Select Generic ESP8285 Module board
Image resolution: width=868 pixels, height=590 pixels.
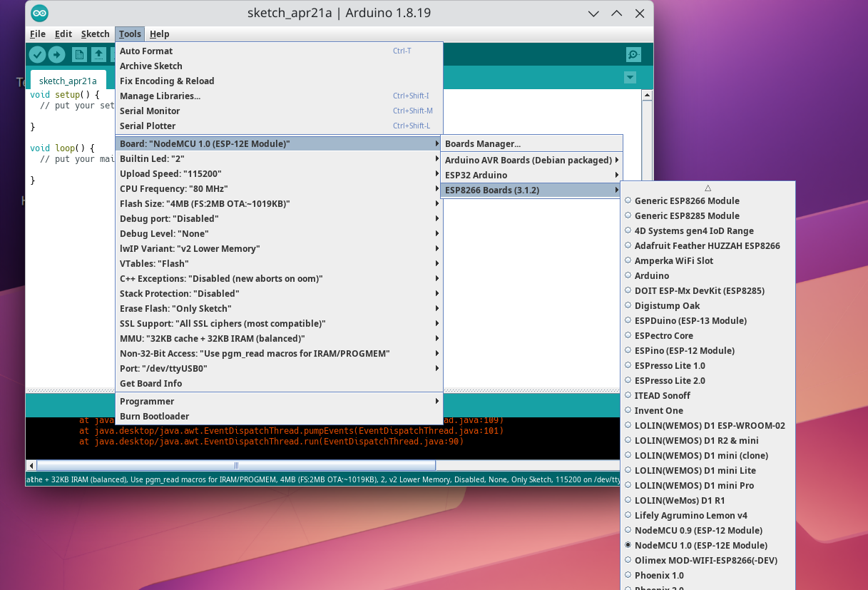pyautogui.click(x=708, y=215)
